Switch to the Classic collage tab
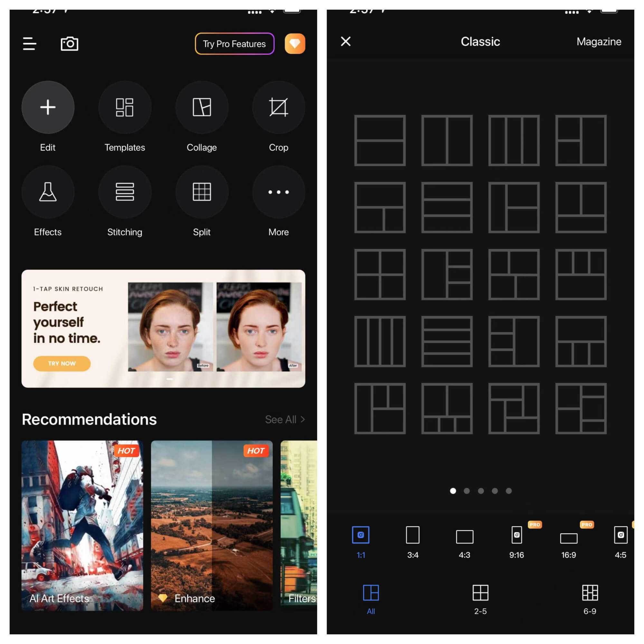This screenshot has width=644, height=644. click(481, 41)
